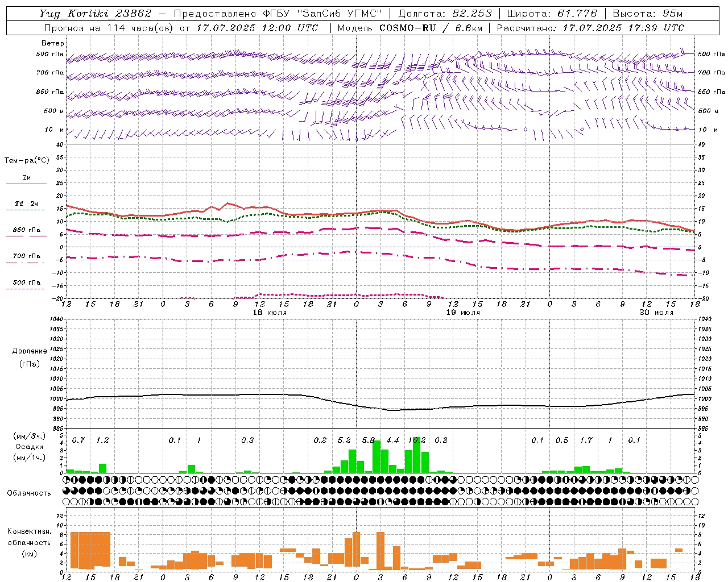Click the 'Ветер' wind panel label
This screenshot has height=582, width=728.
[x=53, y=43]
